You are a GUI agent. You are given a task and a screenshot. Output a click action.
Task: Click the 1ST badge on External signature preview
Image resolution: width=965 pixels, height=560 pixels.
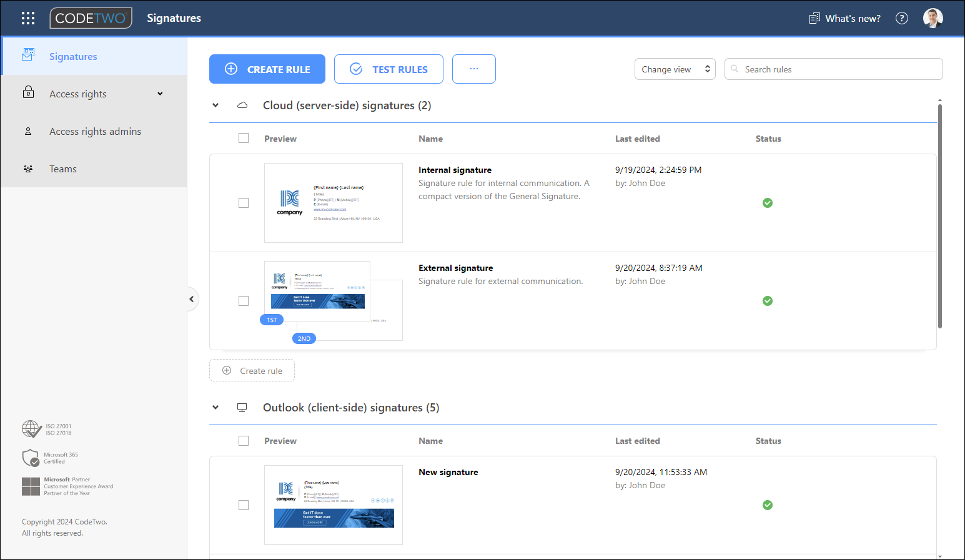[272, 320]
